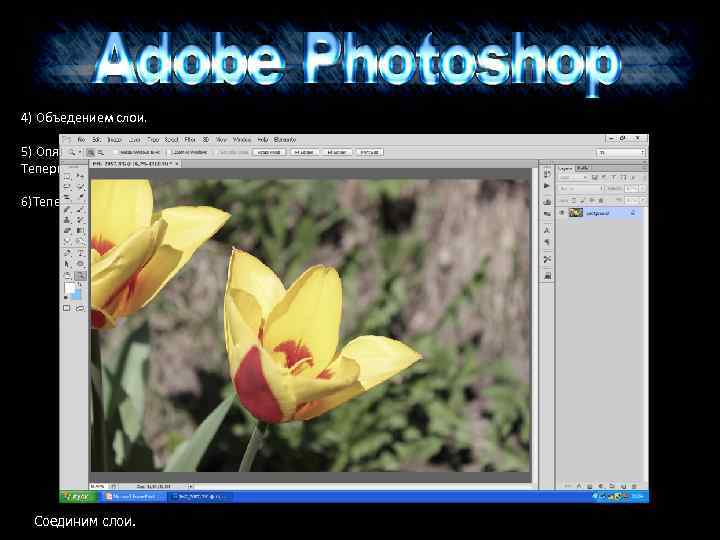Select the Shape tool
This screenshot has width=720, height=540.
[x=80, y=264]
